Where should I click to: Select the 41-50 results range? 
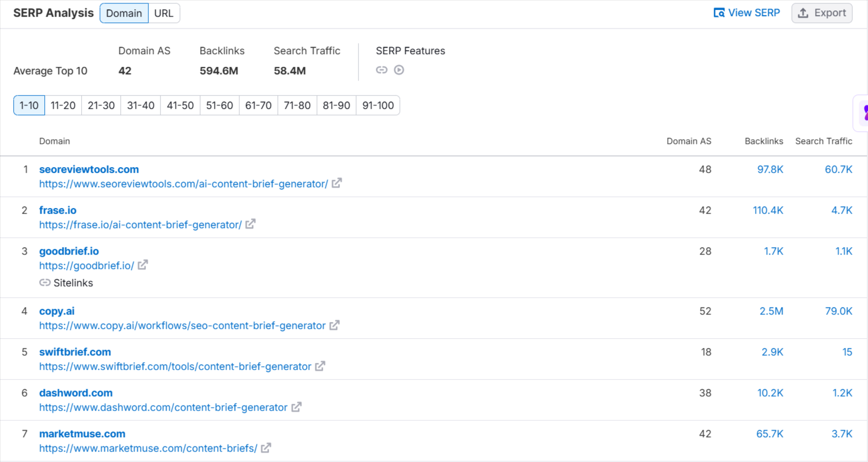click(x=180, y=105)
